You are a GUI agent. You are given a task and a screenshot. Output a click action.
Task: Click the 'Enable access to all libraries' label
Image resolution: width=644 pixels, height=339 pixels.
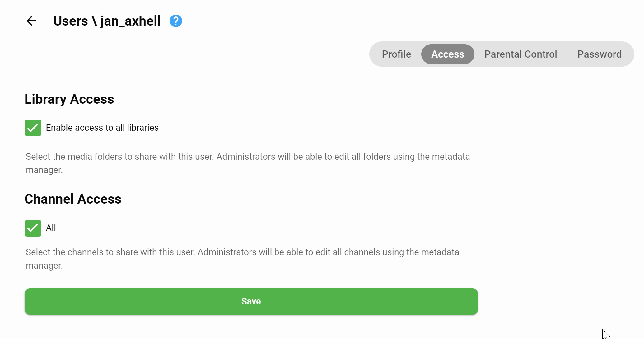pyautogui.click(x=102, y=128)
